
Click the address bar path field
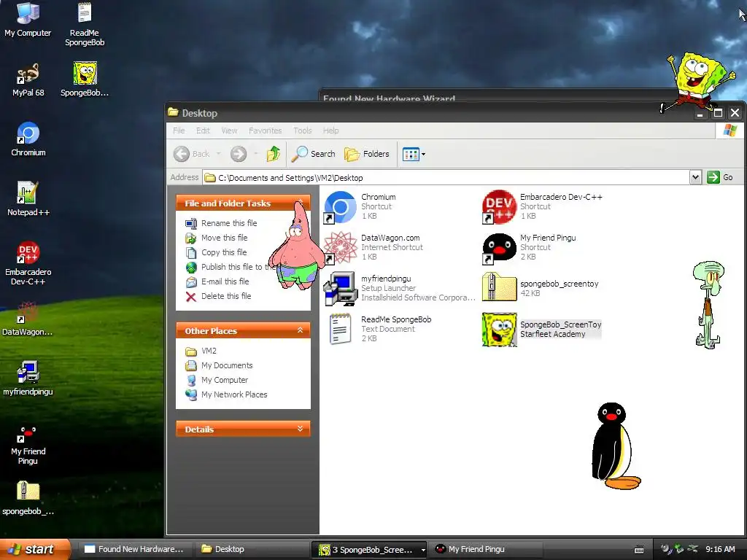(x=446, y=178)
